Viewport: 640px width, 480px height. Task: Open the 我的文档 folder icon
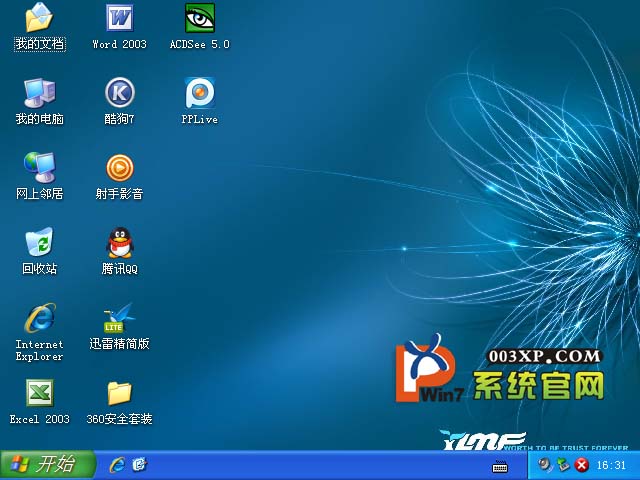39,18
